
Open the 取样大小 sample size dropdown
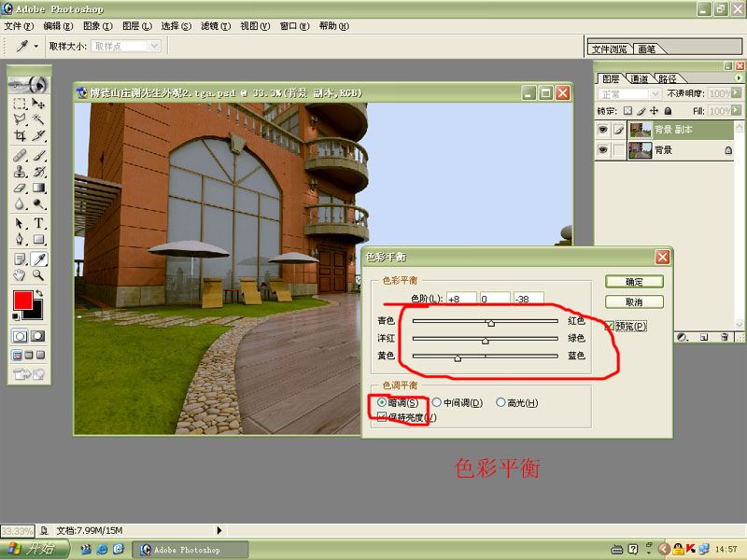coord(154,46)
